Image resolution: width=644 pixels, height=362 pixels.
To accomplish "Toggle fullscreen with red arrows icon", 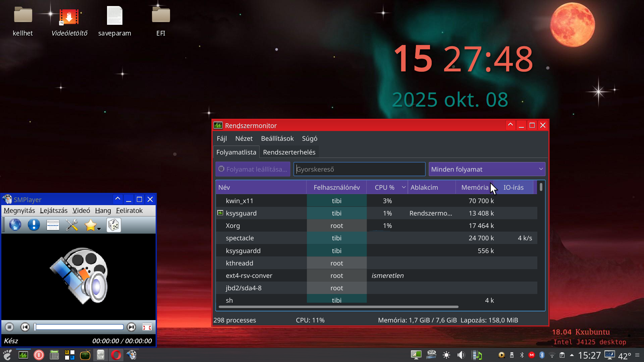I will coord(147,327).
